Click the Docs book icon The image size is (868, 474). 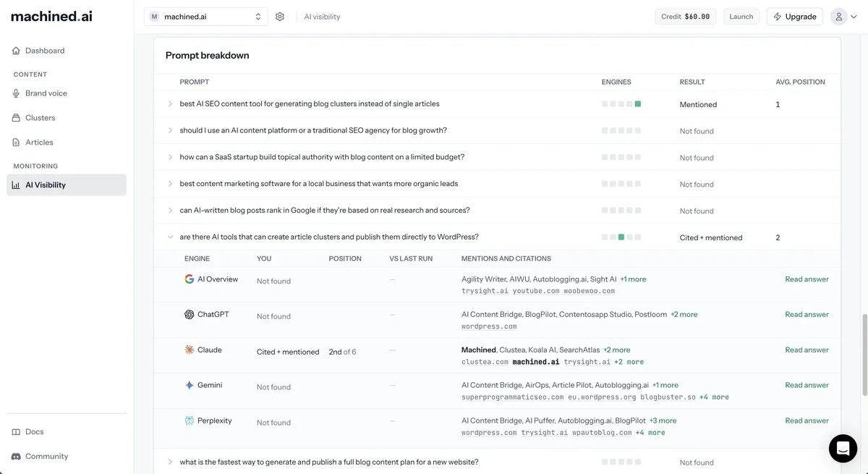(16, 432)
